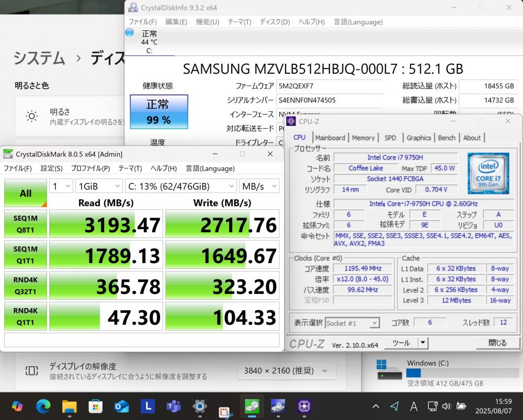The image size is (523, 420).
Task: Open the Settings gear in the taskbar
Action: 200,406
